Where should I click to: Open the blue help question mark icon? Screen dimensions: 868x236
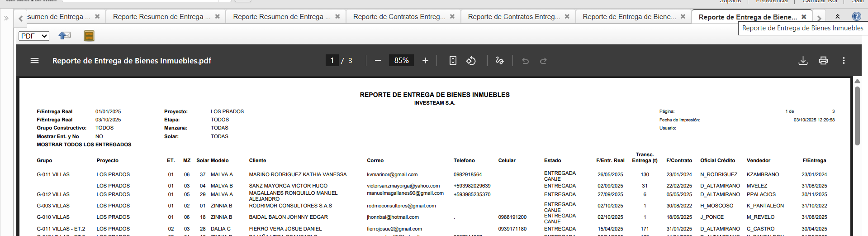coord(856,16)
